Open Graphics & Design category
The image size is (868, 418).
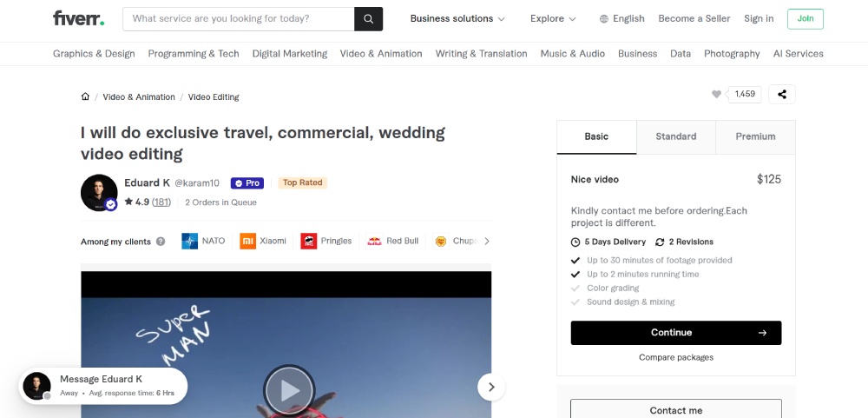click(x=94, y=54)
